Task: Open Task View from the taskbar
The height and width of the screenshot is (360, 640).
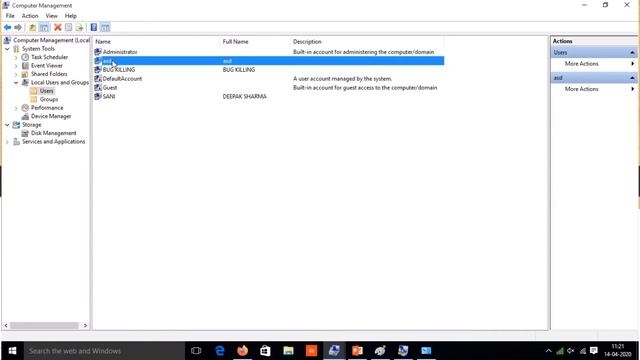Action: click(196, 351)
